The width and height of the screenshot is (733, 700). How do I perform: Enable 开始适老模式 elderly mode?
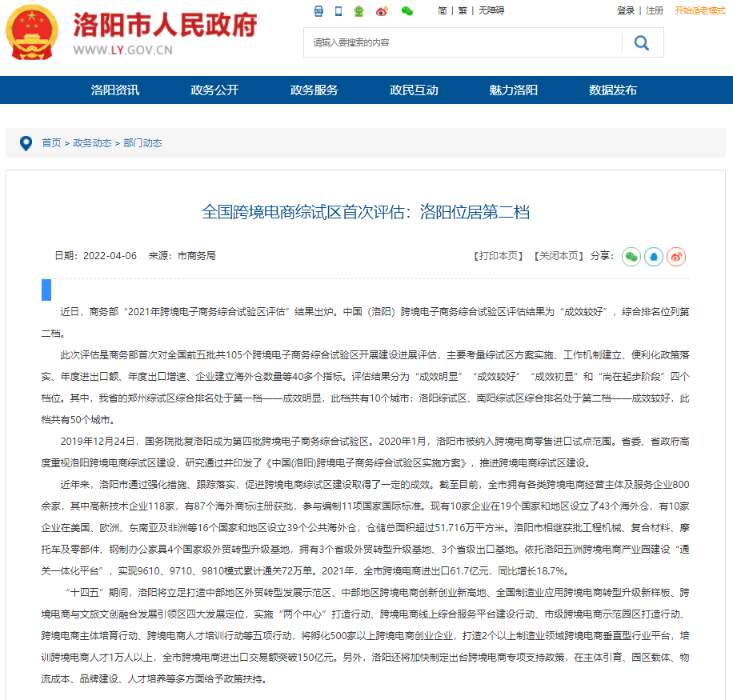tap(700, 10)
